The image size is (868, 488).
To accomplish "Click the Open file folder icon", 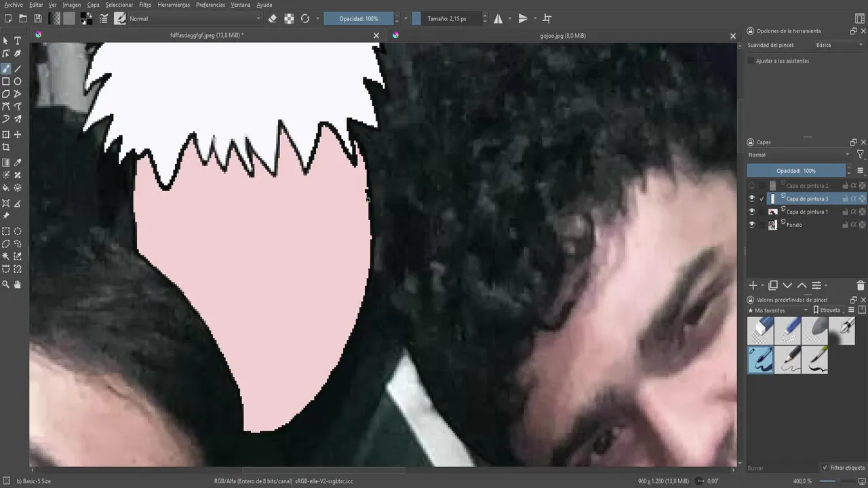I will tap(23, 19).
